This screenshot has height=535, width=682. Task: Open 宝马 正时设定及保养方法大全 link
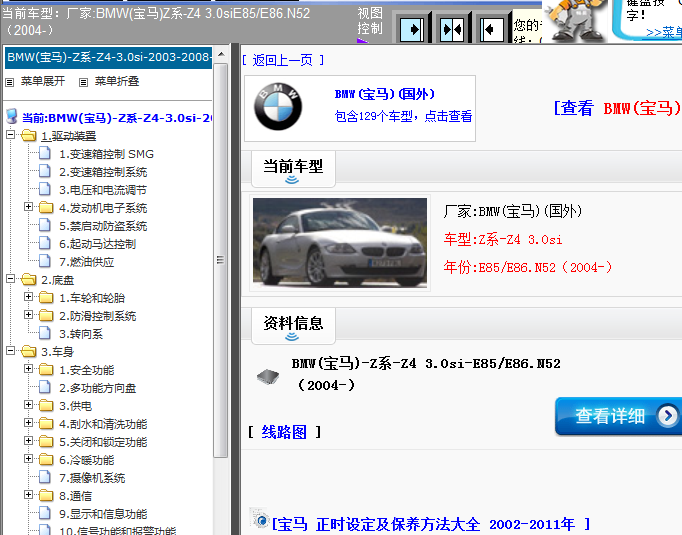(431, 524)
